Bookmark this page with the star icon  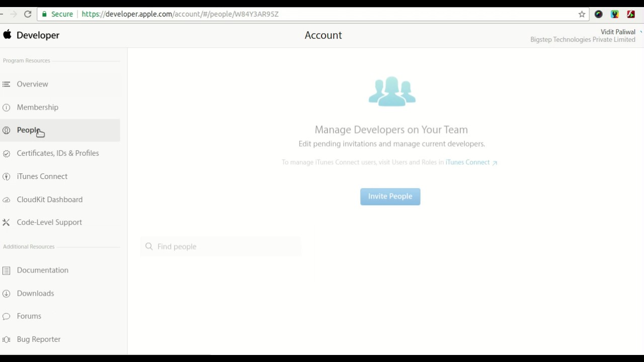tap(582, 14)
